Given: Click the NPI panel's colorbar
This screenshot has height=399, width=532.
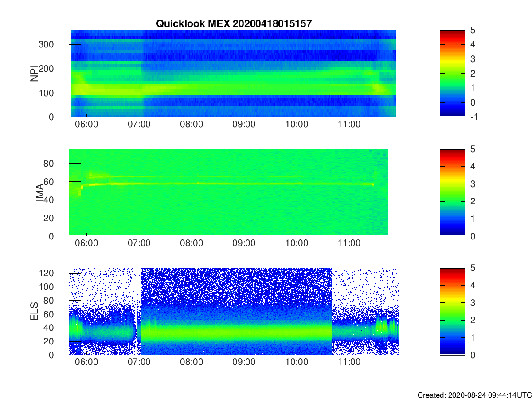Looking at the screenshot, I should click(x=452, y=74).
